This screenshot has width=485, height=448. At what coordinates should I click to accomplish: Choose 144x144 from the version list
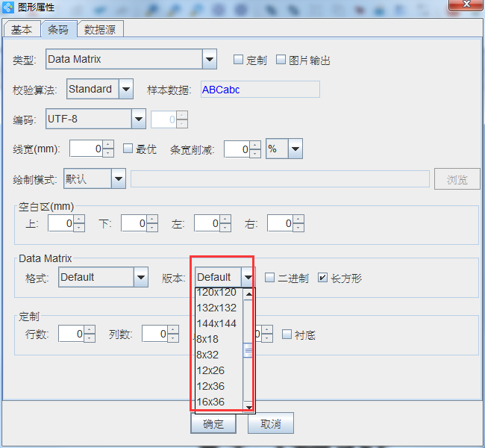216,323
